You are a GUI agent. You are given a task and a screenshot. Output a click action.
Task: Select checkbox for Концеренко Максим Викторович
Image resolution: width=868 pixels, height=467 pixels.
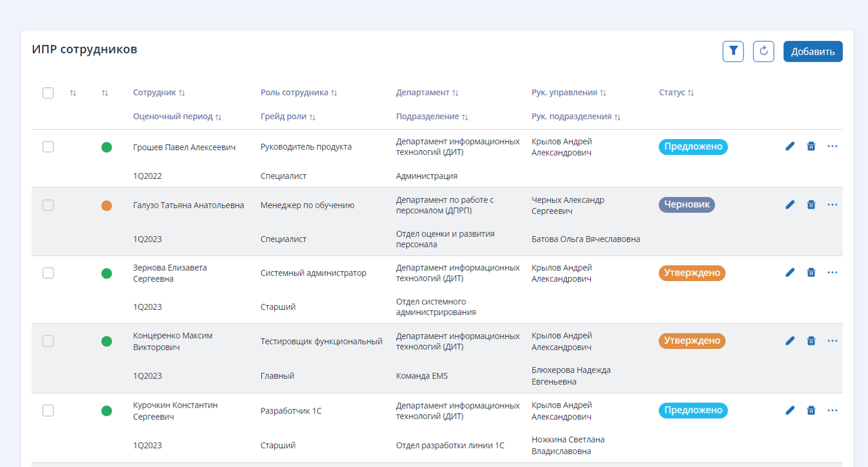click(x=48, y=341)
